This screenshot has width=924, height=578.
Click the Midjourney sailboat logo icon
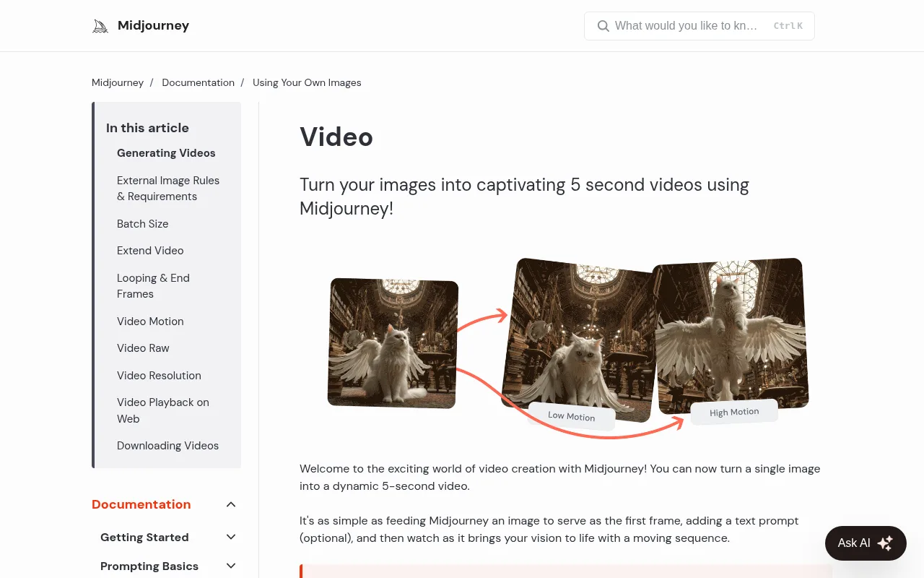(100, 26)
